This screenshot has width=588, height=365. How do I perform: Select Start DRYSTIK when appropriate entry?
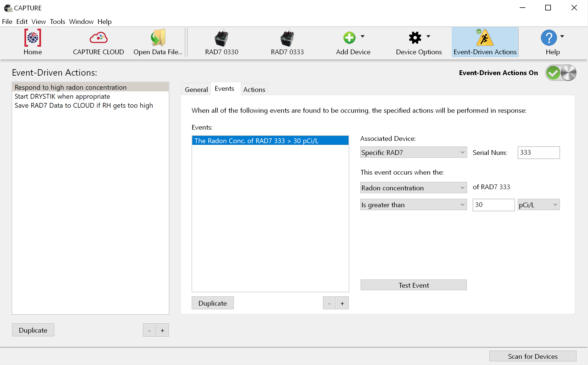(x=62, y=96)
